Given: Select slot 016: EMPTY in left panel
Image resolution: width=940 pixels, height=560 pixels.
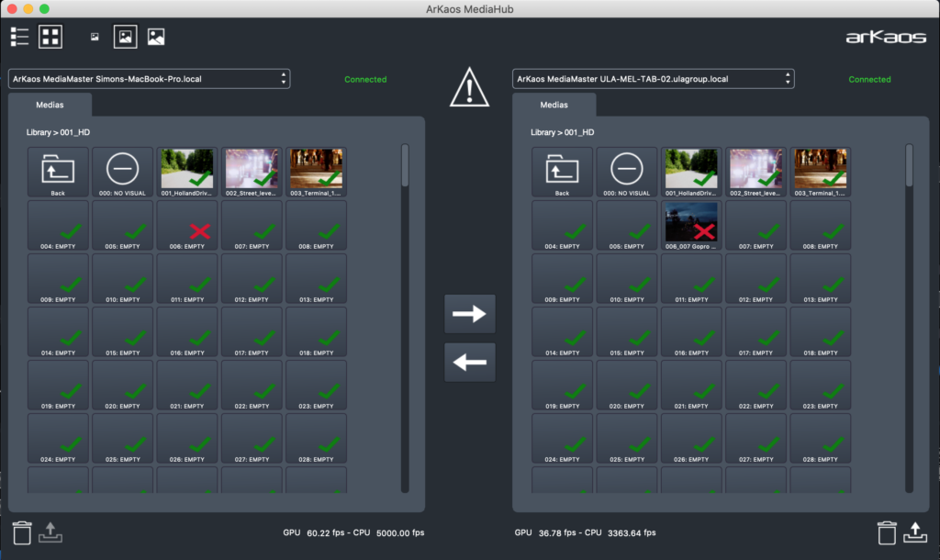Looking at the screenshot, I should tap(187, 332).
